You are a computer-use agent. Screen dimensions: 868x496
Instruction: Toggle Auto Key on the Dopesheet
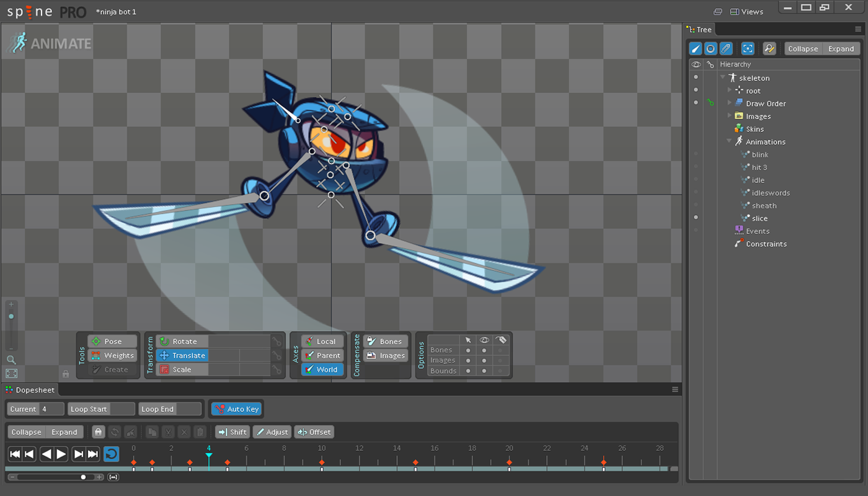(x=236, y=409)
